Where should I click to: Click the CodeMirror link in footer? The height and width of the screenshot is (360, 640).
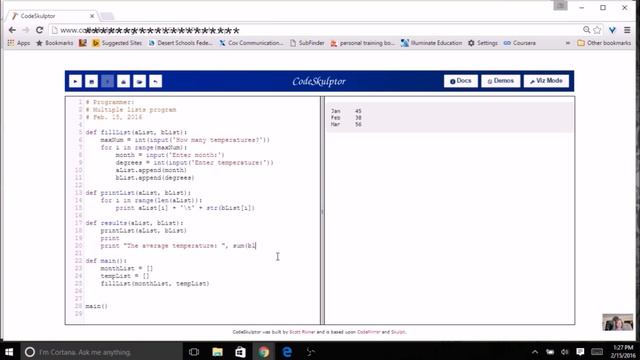(369, 332)
